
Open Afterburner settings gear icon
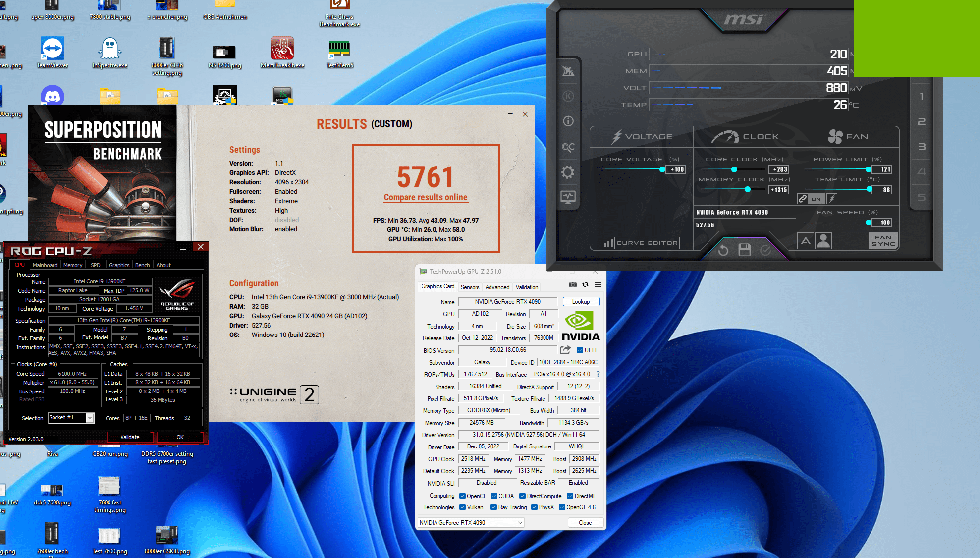tap(568, 172)
